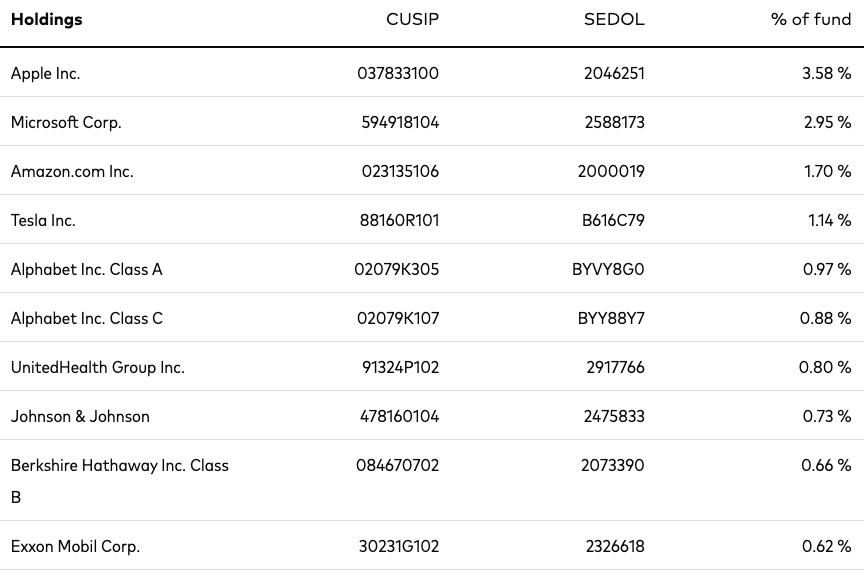Click Microsoft's SEDOL value 2588173

coord(614,122)
